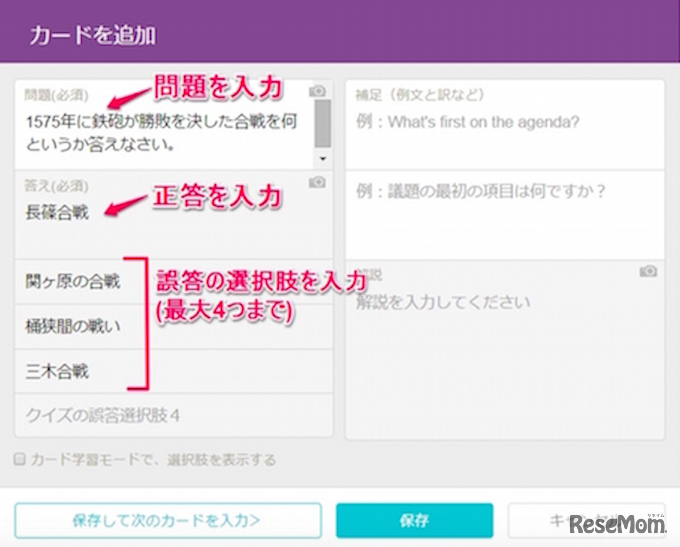
Task: Edit wrong choice 三木合戦
Action: (173, 371)
